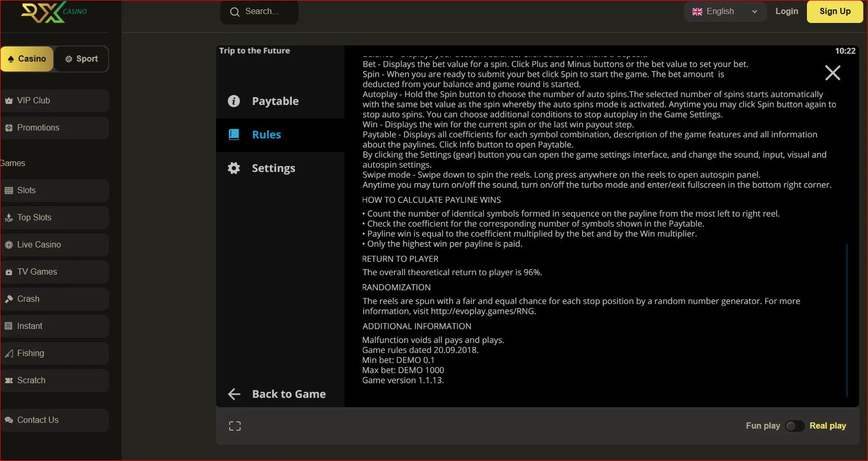Click the Rules book icon
The image size is (868, 461).
tap(234, 135)
